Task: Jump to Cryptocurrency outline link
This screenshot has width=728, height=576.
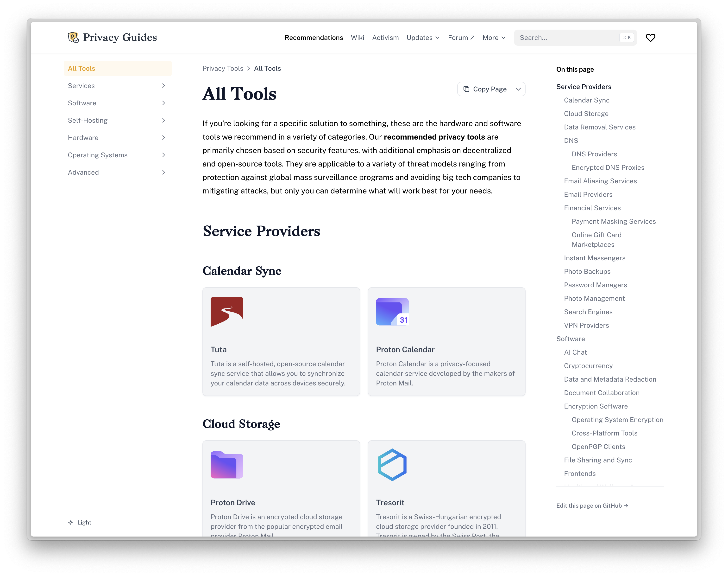Action: (589, 366)
